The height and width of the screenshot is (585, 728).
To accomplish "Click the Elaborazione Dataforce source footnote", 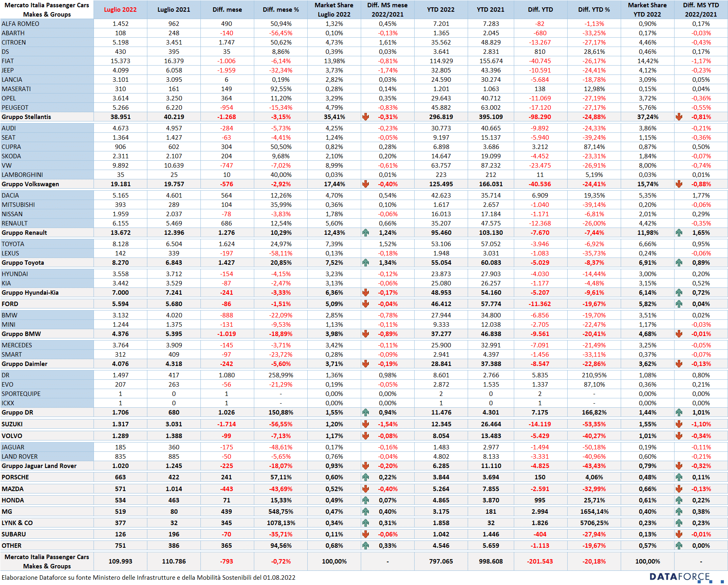I will (149, 578).
